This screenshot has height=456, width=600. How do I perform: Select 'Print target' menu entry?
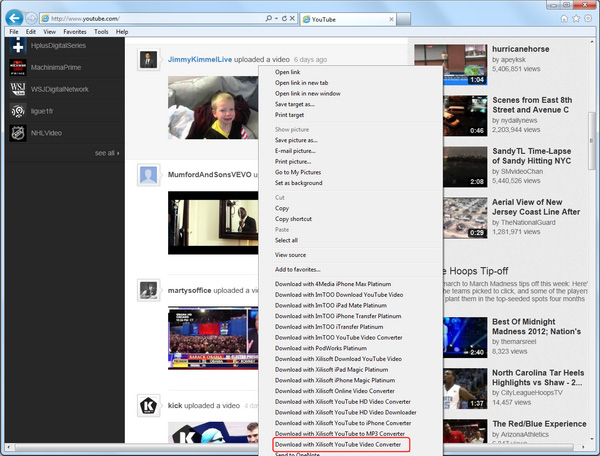[x=289, y=115]
